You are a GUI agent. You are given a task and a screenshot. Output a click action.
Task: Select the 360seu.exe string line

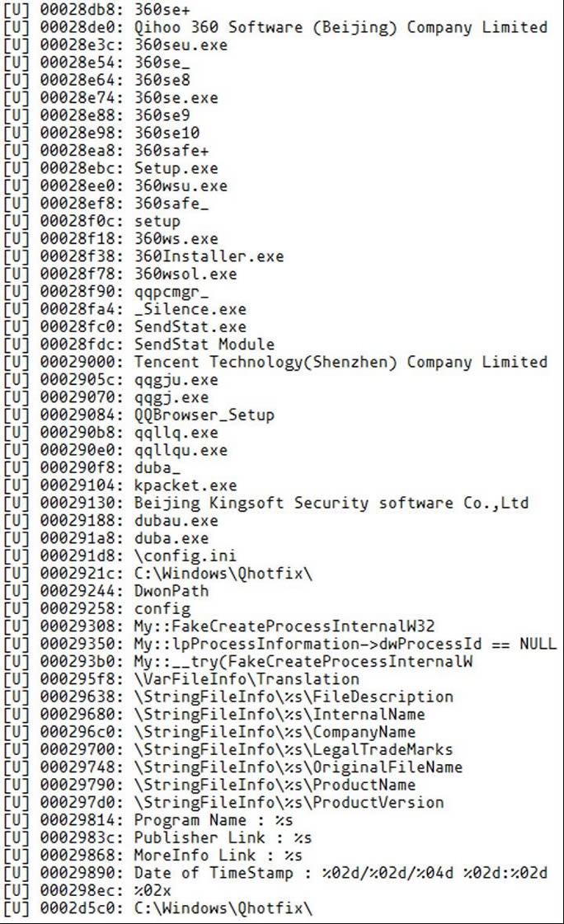point(181,45)
